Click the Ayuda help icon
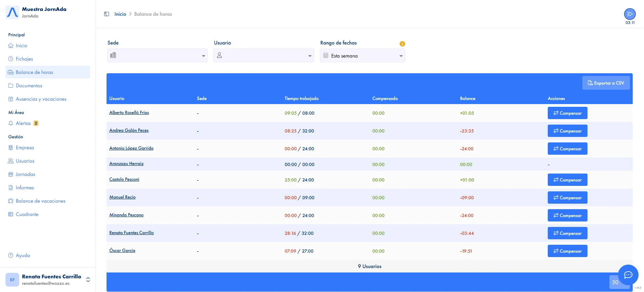Screen dimensions: 644x292 (11, 255)
